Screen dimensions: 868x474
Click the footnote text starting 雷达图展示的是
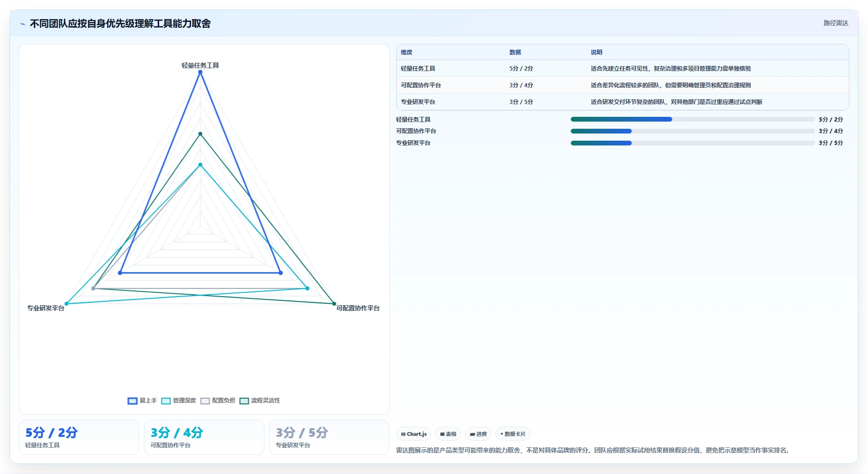click(x=594, y=450)
